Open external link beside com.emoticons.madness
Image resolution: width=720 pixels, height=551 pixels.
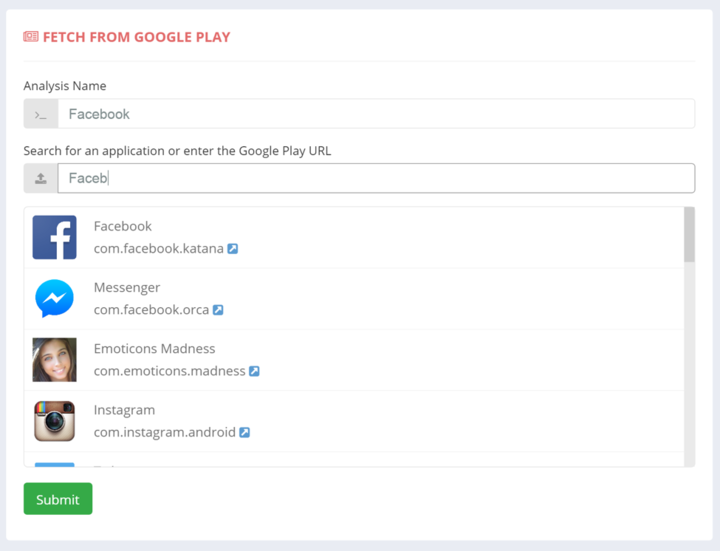pyautogui.click(x=254, y=371)
